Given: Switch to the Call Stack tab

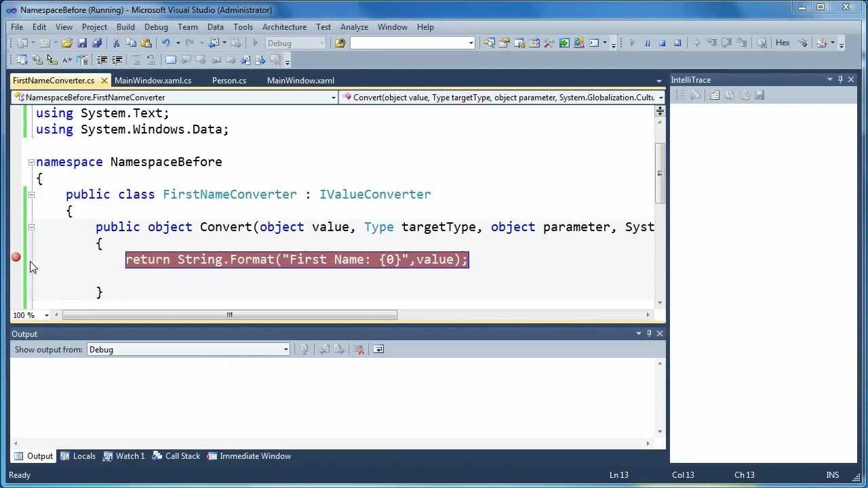Looking at the screenshot, I should (x=176, y=456).
